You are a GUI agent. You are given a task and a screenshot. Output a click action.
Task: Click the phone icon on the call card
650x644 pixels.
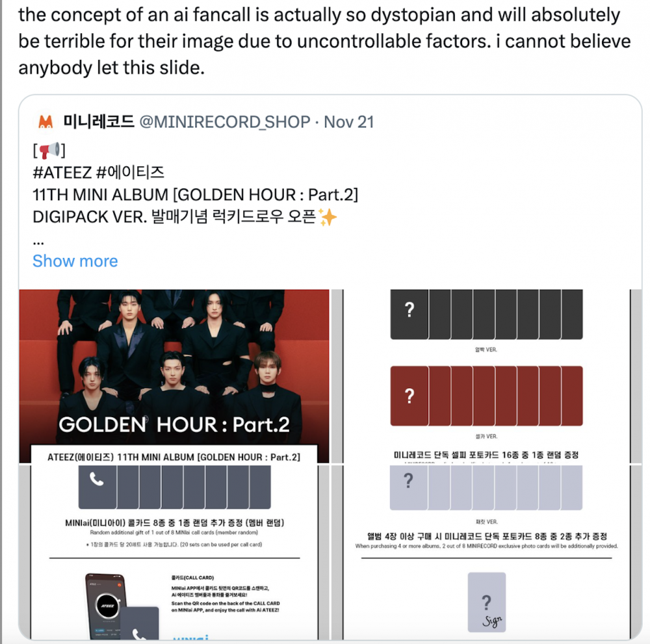point(97,480)
